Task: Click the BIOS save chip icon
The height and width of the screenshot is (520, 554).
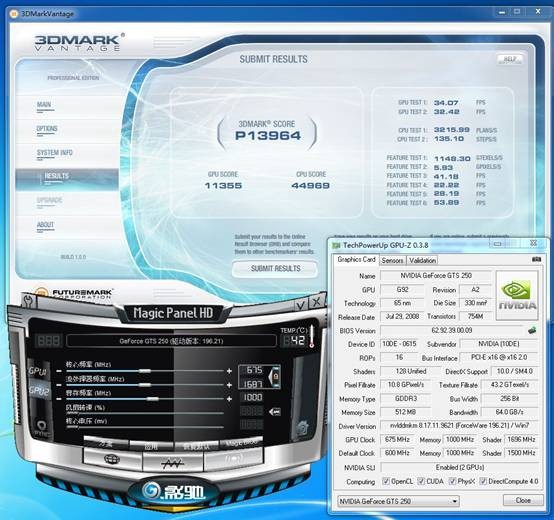Action: (532, 331)
